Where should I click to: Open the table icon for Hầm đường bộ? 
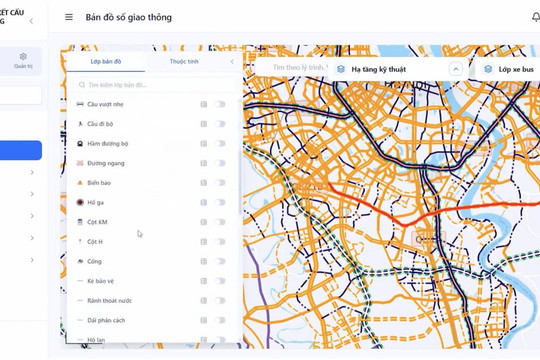[204, 143]
